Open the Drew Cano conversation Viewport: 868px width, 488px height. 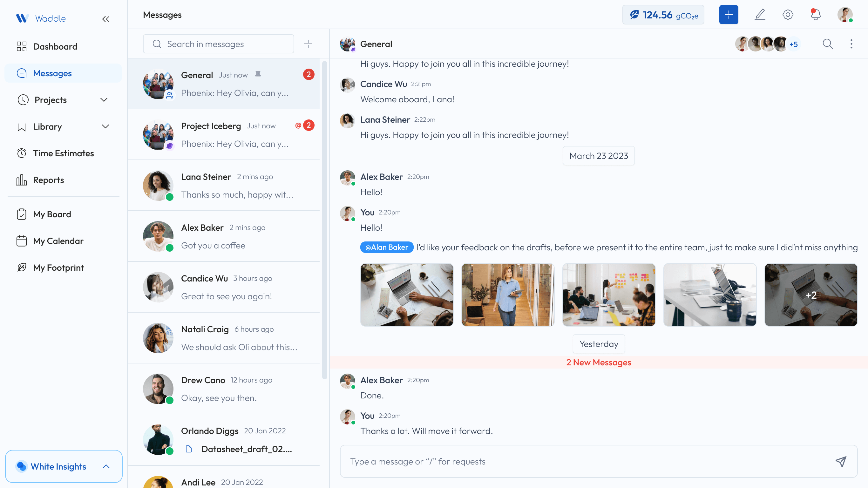[x=224, y=389]
